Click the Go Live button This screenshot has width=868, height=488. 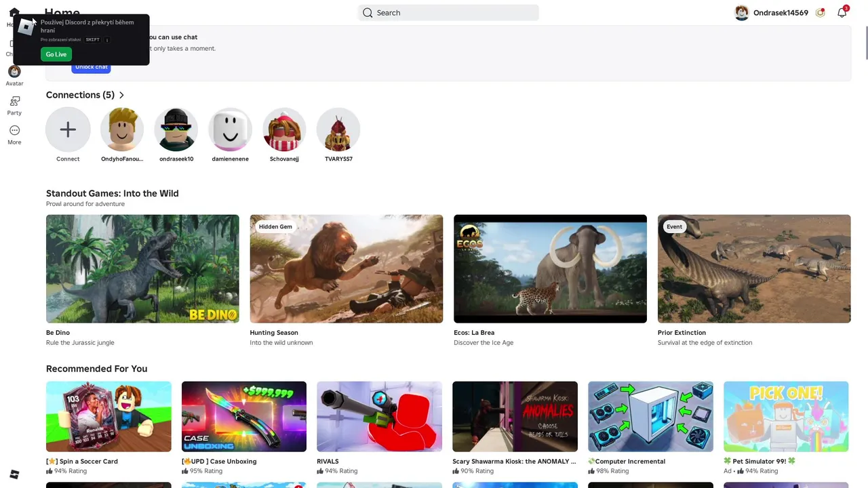click(x=56, y=54)
